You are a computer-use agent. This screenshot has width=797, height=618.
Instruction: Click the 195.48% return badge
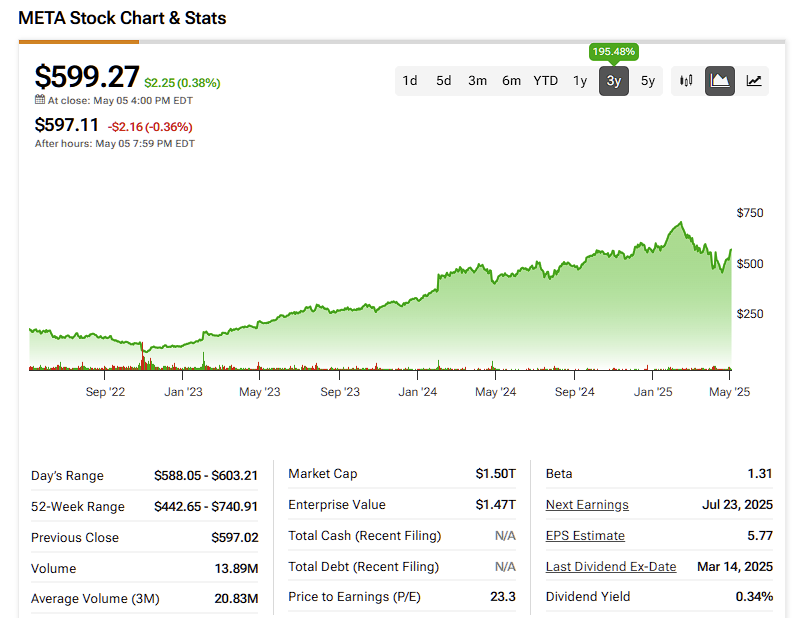click(614, 52)
